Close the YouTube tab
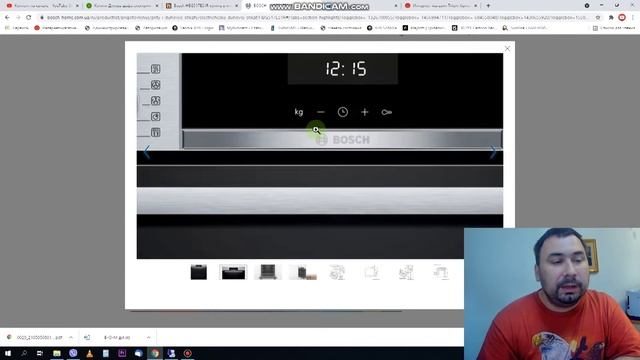This screenshot has width=640, height=360. [x=77, y=6]
